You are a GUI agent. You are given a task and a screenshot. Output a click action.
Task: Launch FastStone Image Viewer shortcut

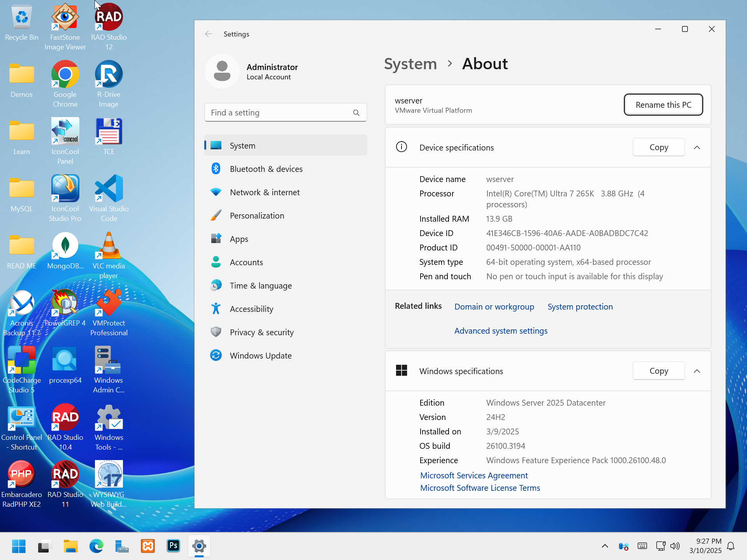pos(65,27)
